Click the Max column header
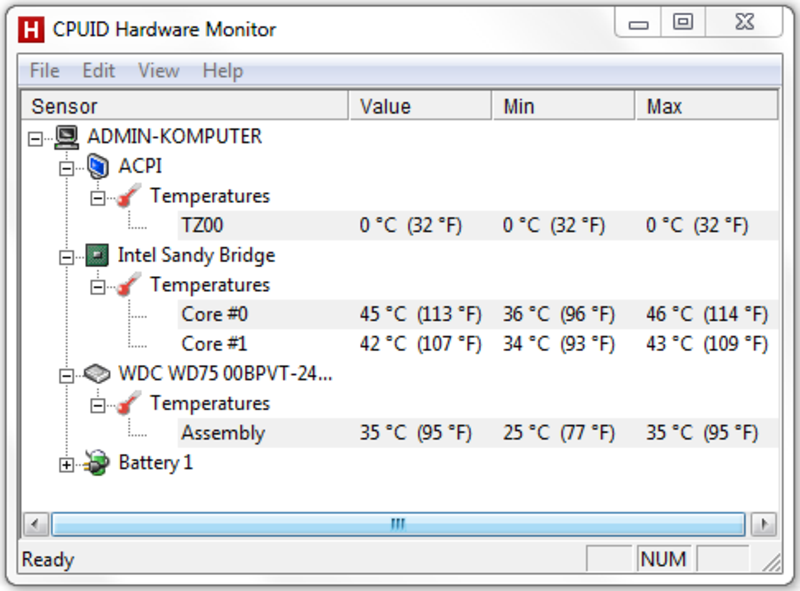 pos(707,106)
